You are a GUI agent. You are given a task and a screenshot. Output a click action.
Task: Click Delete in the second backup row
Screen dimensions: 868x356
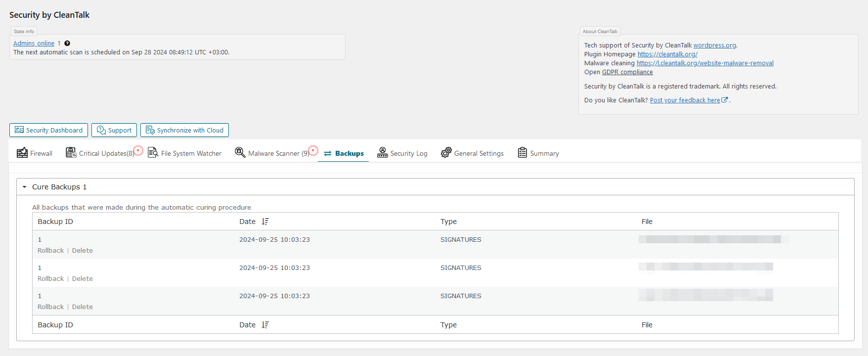click(x=83, y=279)
